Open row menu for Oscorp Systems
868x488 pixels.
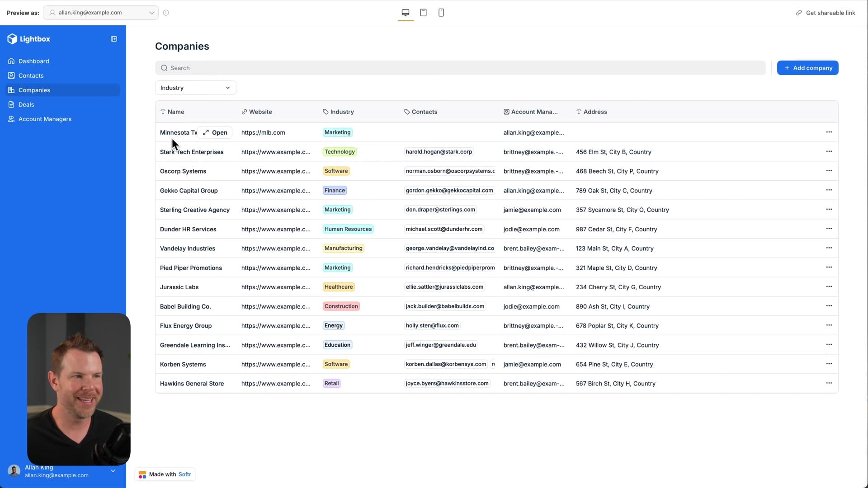(x=829, y=171)
